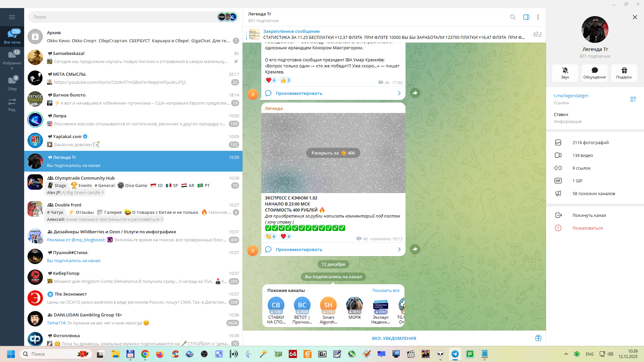Open Google Chrome from the taskbar
The height and width of the screenshot is (362, 644).
(x=145, y=354)
